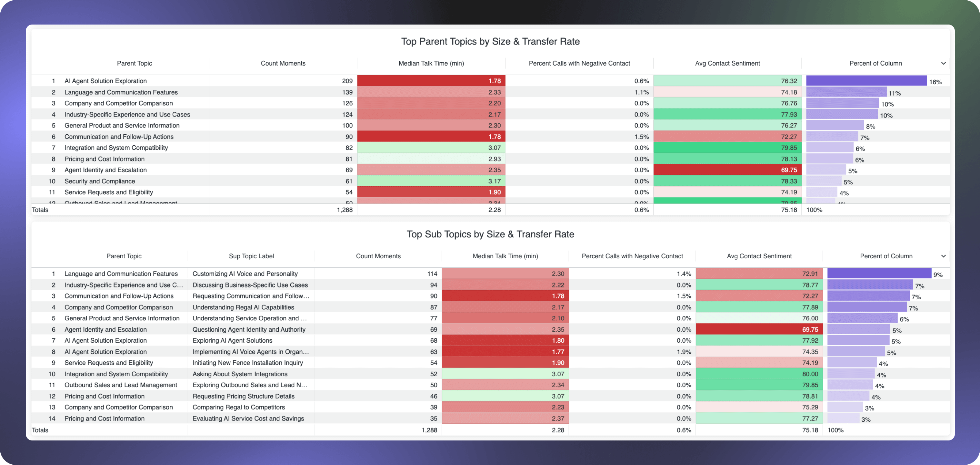Viewport: 980px width, 465px height.
Task: Click 'Requesting Pricing Structure Details'
Action: coord(244,396)
